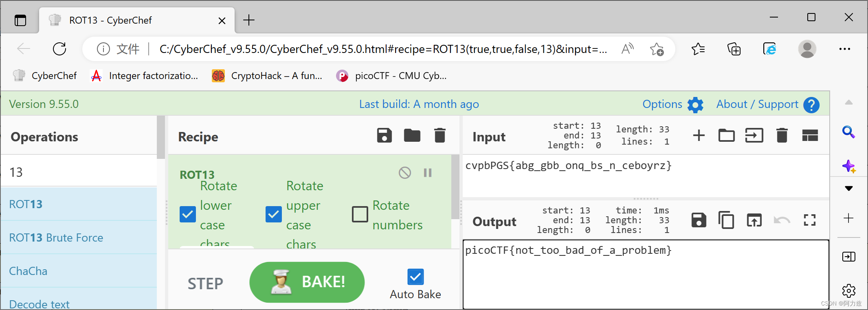The height and width of the screenshot is (310, 868).
Task: Clear the input and output with the trash icon
Action: 782,136
